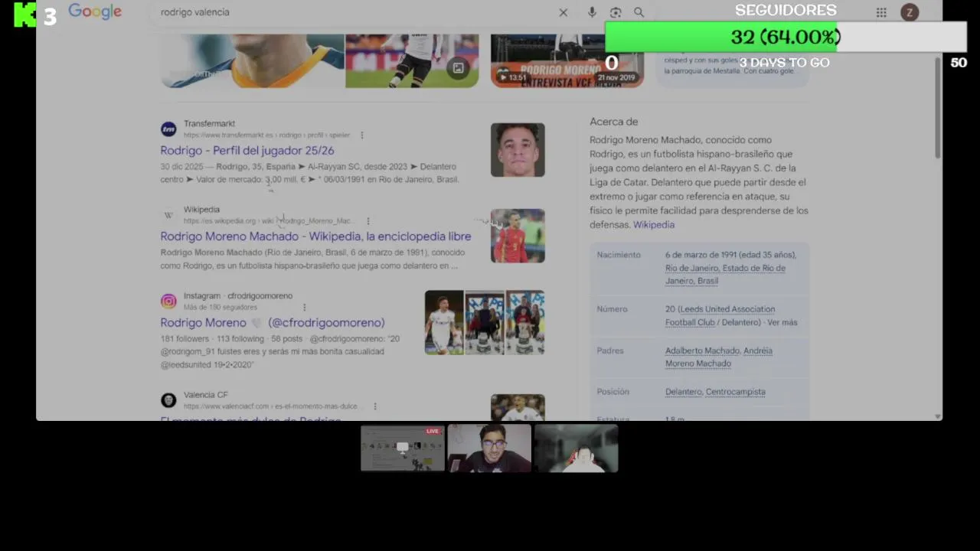Click in the rodrigo valencia search field

point(352,12)
